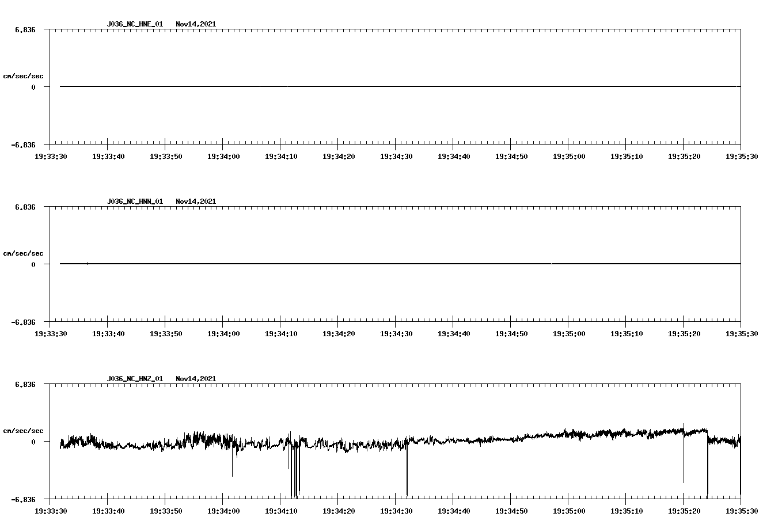The width and height of the screenshot is (782, 532).
Task: Click the 19:35:30 time label under the HNE plot
Action: pyautogui.click(x=742, y=156)
